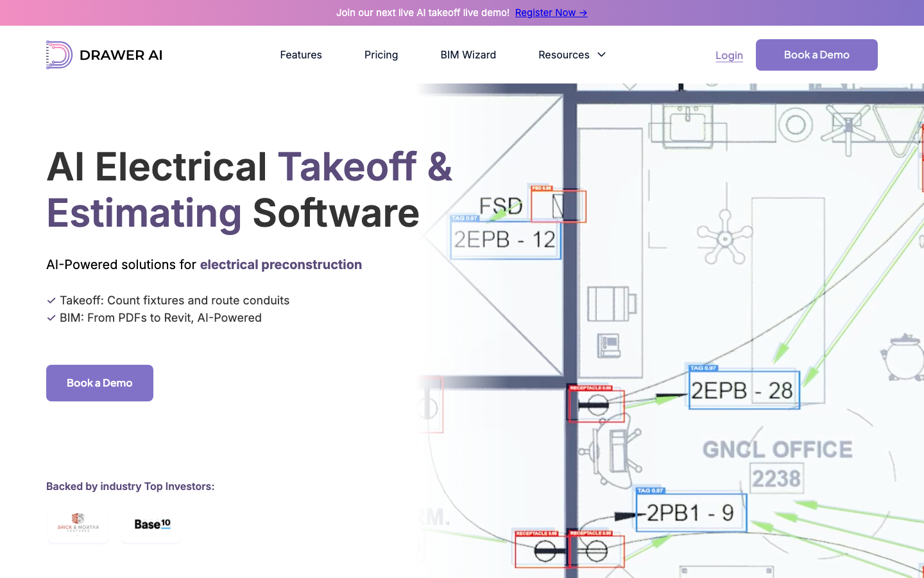The height and width of the screenshot is (578, 924).
Task: Click the AI Electrical Takeoff & Estimating Software headline
Action: tap(250, 189)
